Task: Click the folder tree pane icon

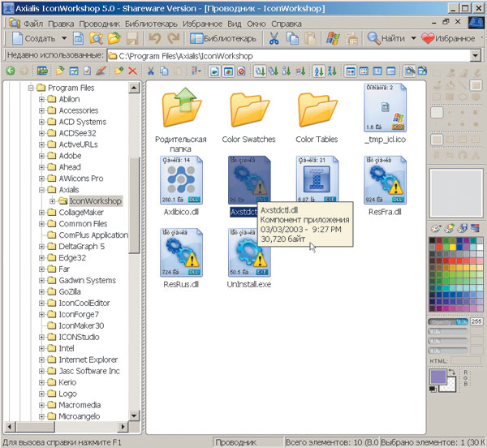Action: pyautogui.click(x=42, y=71)
